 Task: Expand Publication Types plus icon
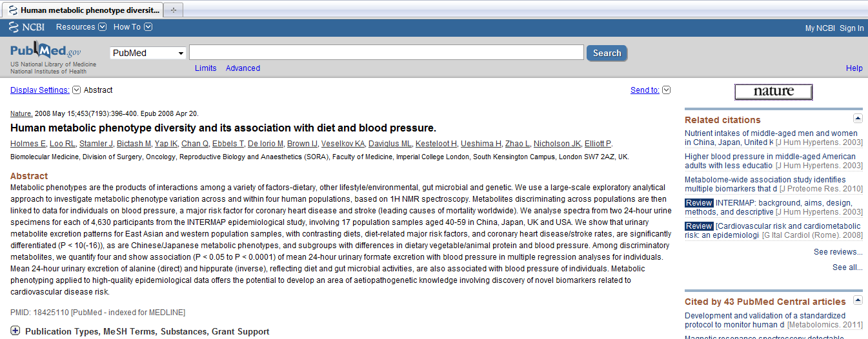click(15, 331)
